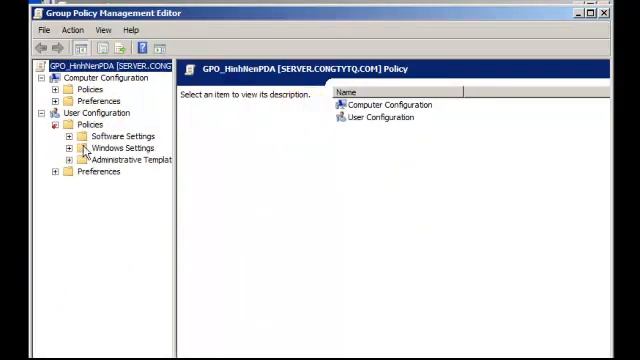Screen dimensions: 640x360
Task: Click the GPO_HinhNenPDA root policy scroll icon
Action: pyautogui.click(x=41, y=66)
